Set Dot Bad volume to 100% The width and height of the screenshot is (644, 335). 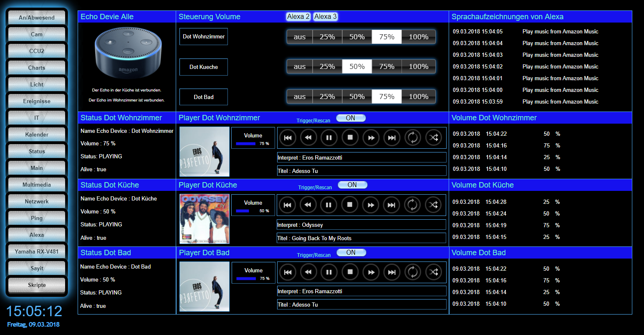(419, 96)
